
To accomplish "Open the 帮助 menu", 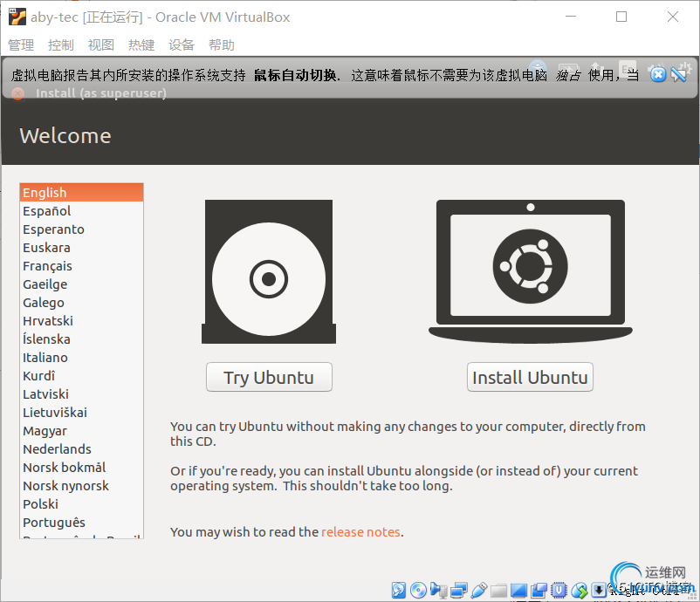I will tap(222, 44).
